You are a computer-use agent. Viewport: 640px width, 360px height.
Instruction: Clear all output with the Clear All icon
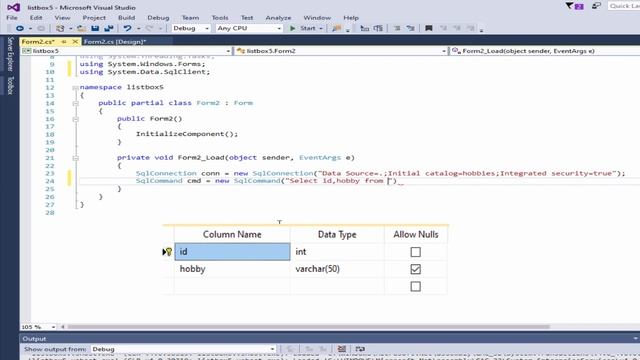(x=342, y=349)
